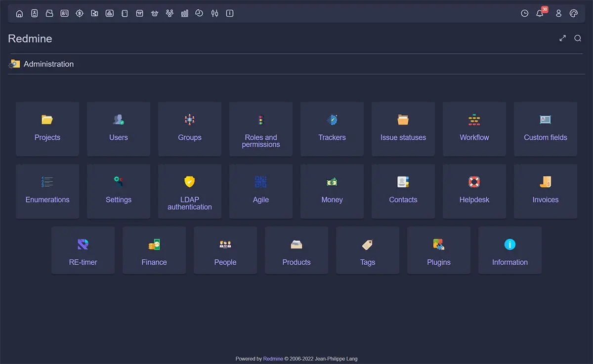593x364 pixels.
Task: Open the user account icon at top right
Action: click(x=559, y=13)
